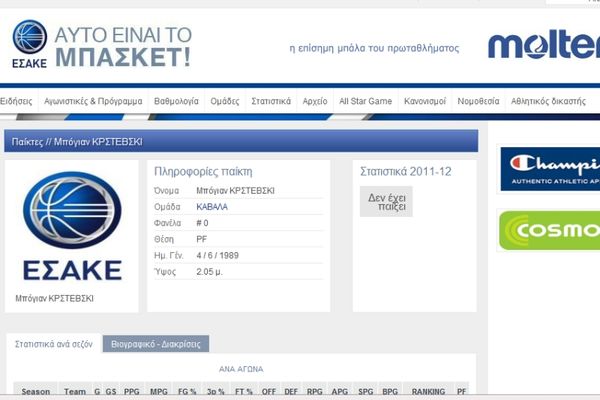
Task: Click the FT % column header
Action: tap(244, 391)
